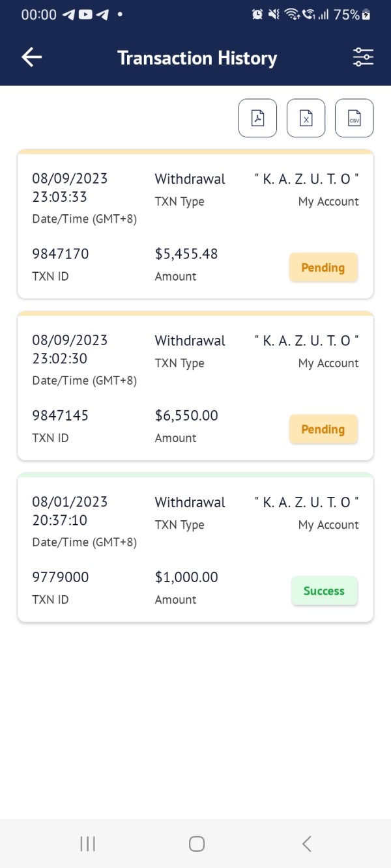Open transaction with ID 9847170
Viewport: 391px width, 868px height.
coord(195,225)
